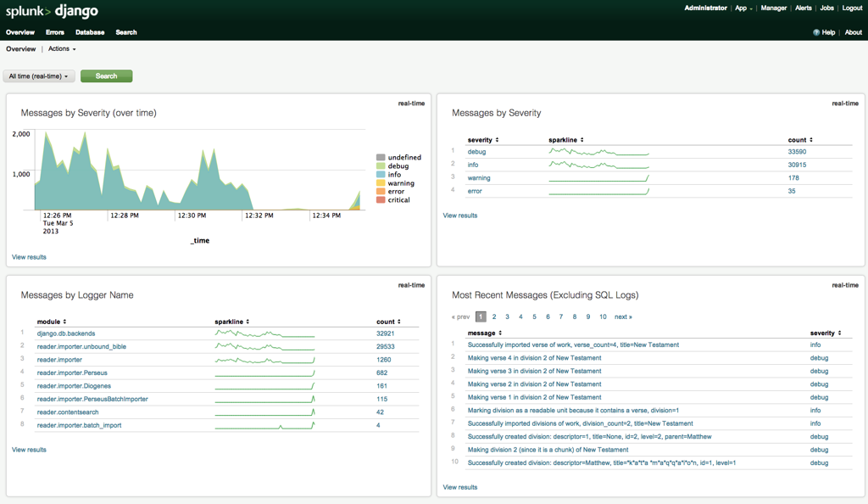Open message 'Making division 2 (since it is a chunk)'

click(548, 450)
